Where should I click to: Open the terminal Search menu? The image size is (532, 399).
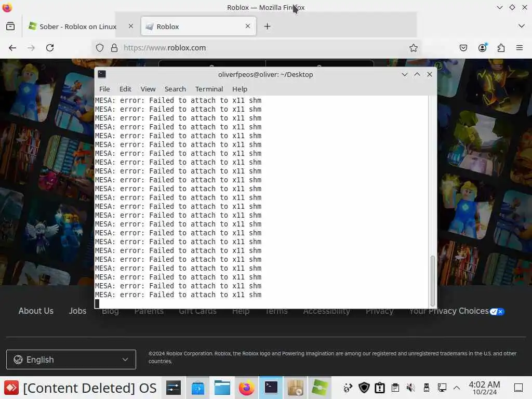175,89
